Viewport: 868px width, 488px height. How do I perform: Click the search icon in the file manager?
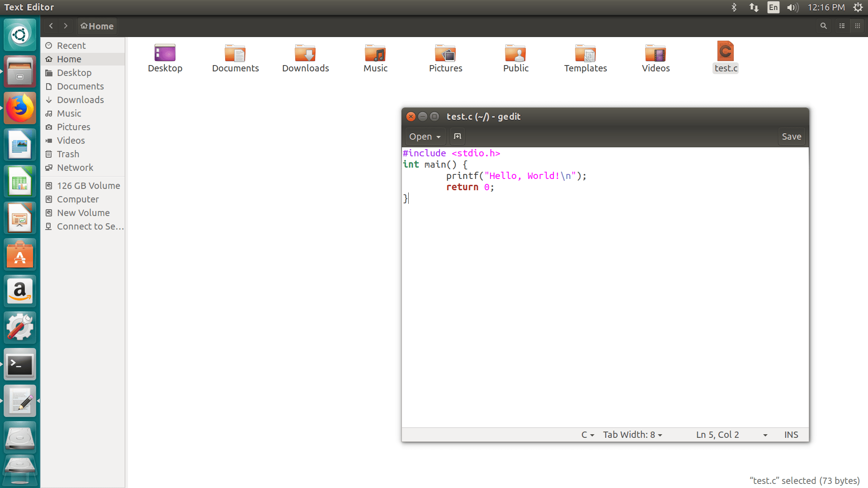[x=823, y=26]
